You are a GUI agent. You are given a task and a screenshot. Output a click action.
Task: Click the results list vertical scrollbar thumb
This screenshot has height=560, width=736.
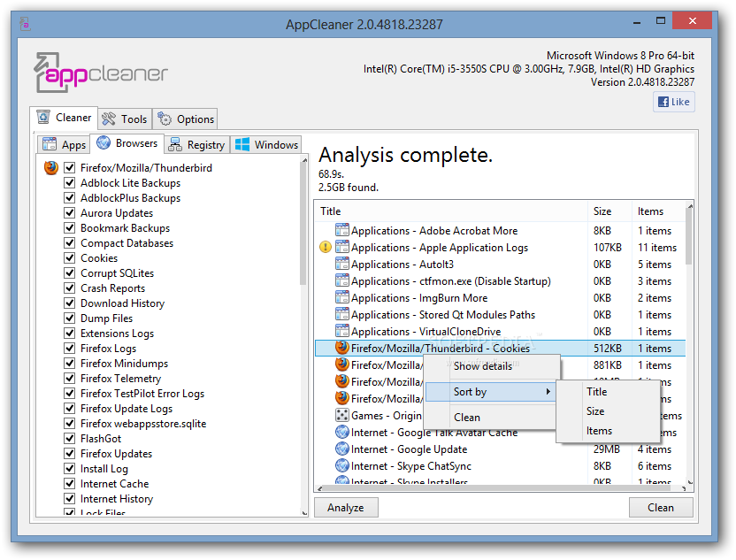pyautogui.click(x=689, y=236)
